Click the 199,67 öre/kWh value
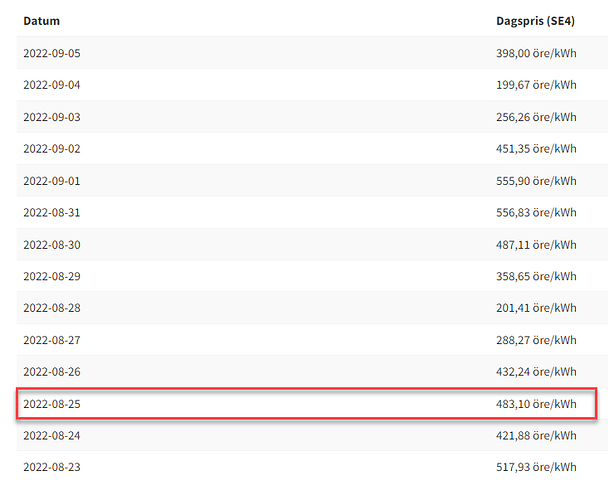This screenshot has height=500, width=608. click(536, 85)
